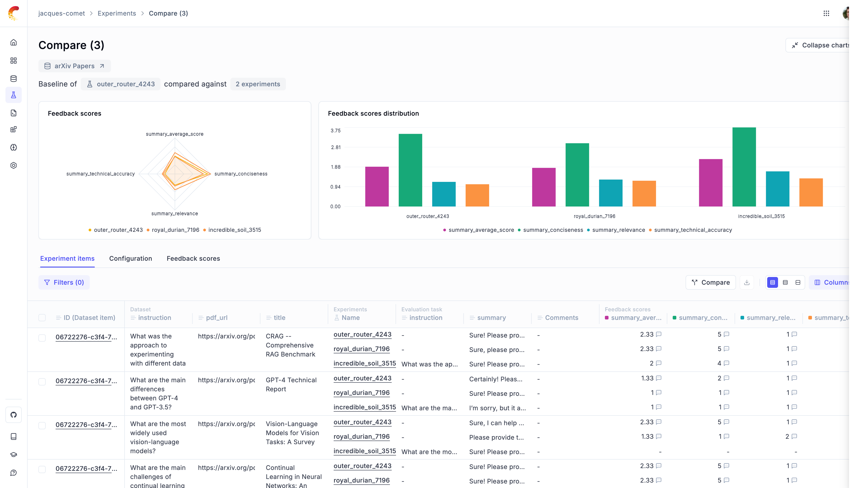Click the Collapse charts button

tap(821, 45)
